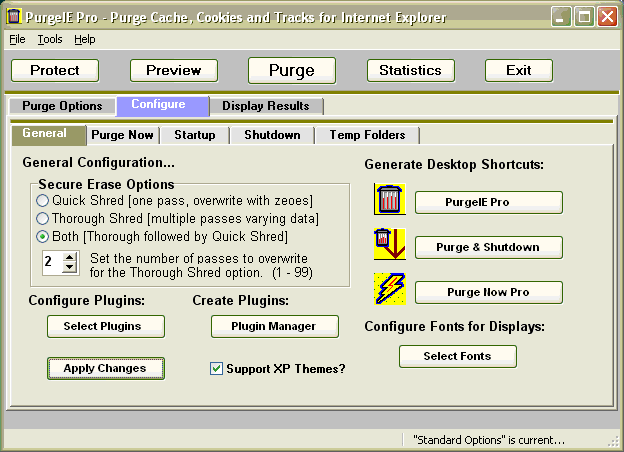624x452 pixels.
Task: Select Both Thorough and Quick Shred option
Action: coord(42,237)
